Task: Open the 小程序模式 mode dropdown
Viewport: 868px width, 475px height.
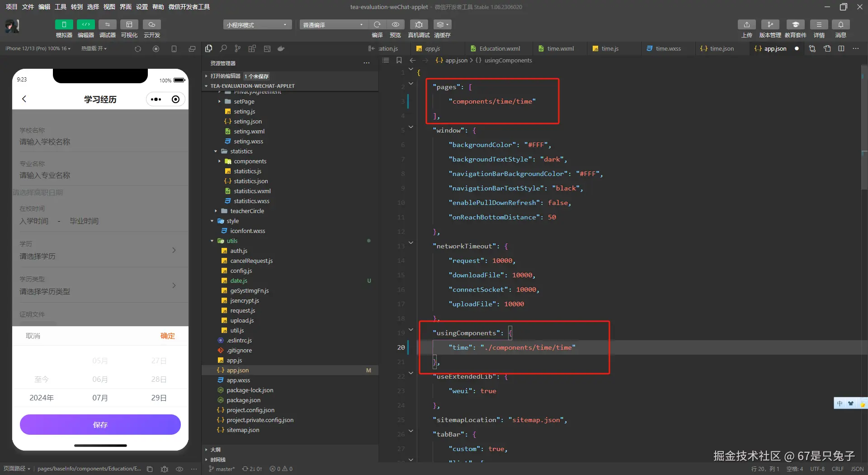Action: [257, 25]
